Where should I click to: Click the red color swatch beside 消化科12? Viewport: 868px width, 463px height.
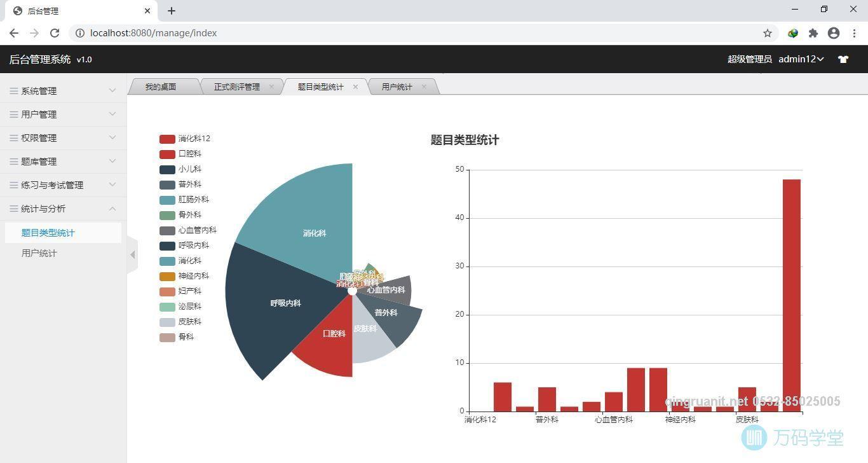click(x=166, y=138)
